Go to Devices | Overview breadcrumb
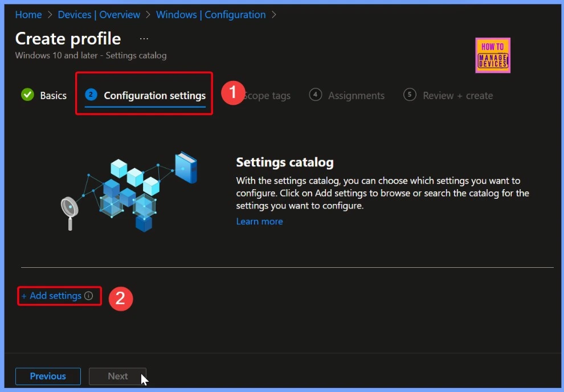The width and height of the screenshot is (564, 392). tap(99, 15)
